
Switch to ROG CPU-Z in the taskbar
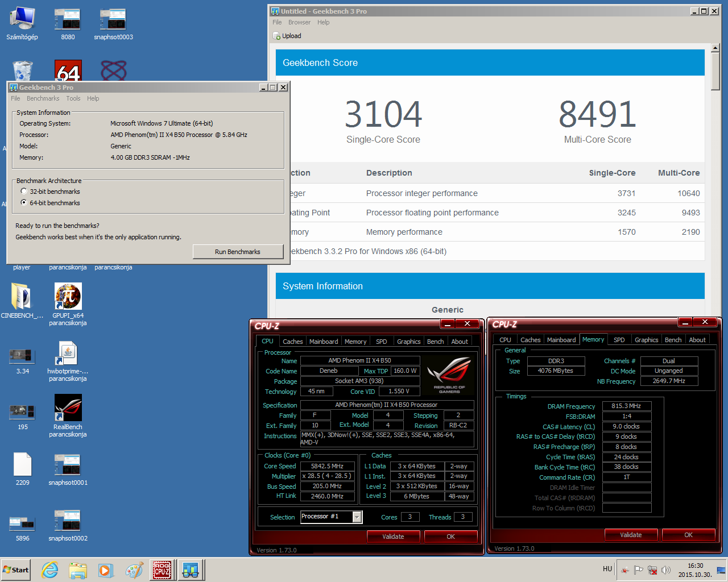pos(162,570)
